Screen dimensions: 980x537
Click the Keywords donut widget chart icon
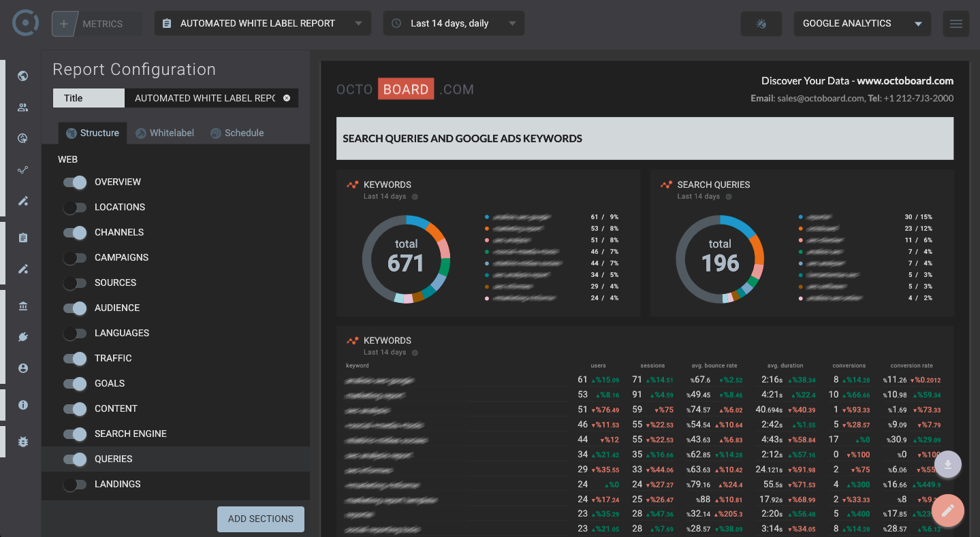[x=352, y=184]
